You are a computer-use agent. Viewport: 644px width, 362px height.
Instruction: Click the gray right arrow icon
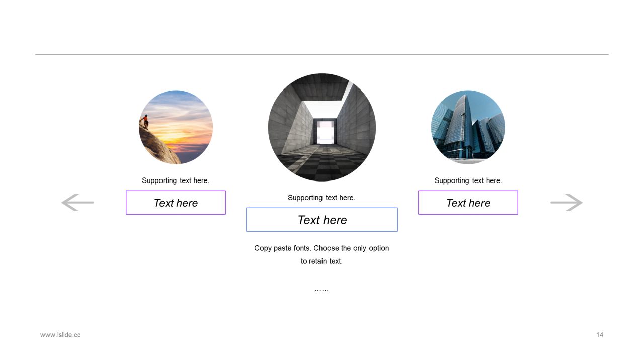[x=567, y=203]
